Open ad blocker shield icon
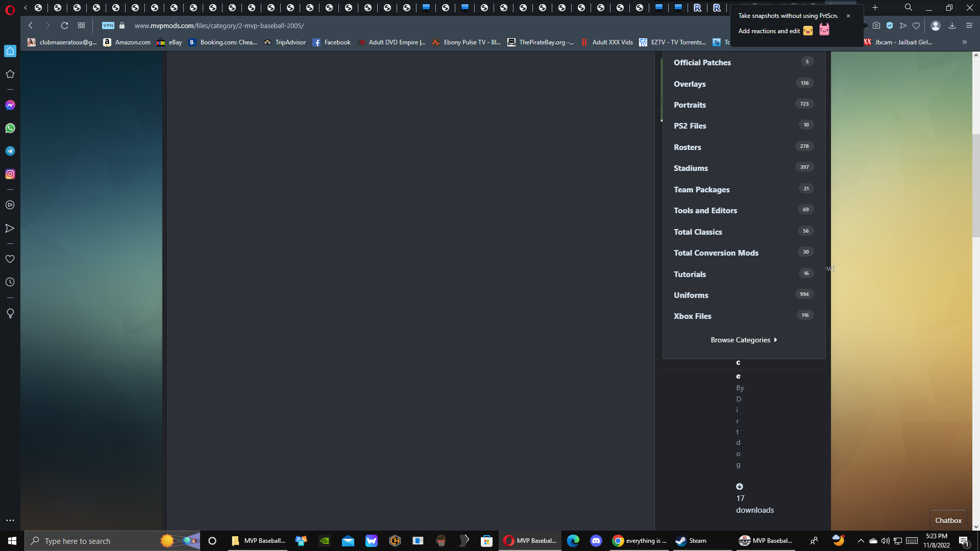The width and height of the screenshot is (980, 551). (890, 26)
